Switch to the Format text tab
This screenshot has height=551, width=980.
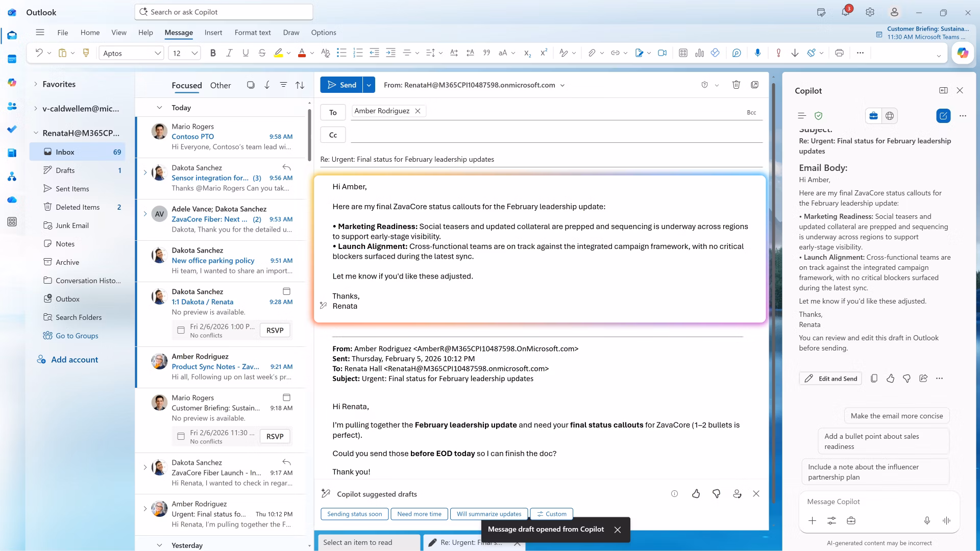coord(253,33)
